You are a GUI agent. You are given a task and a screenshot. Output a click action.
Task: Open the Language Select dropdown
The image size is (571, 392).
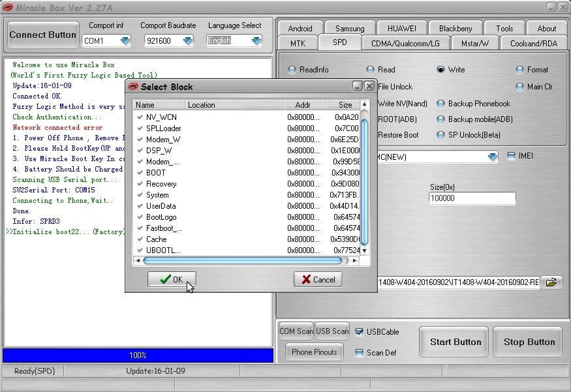pyautogui.click(x=256, y=40)
